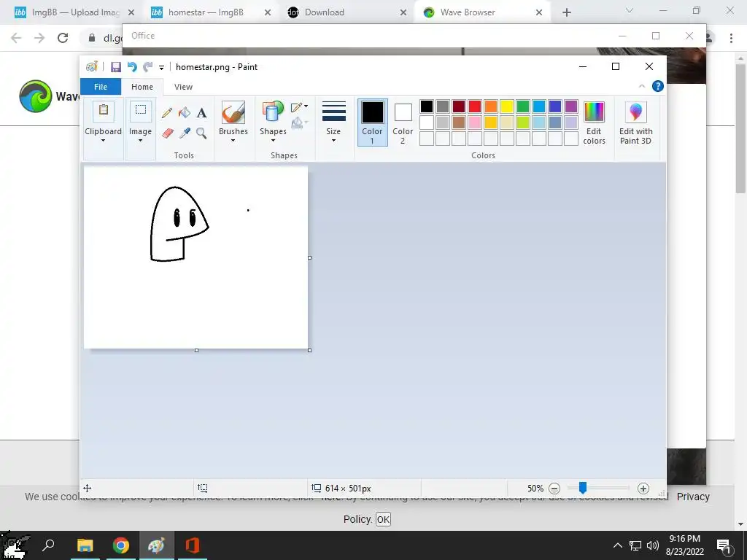
Task: Click the Select rectangle icon under Image
Action: point(141,111)
